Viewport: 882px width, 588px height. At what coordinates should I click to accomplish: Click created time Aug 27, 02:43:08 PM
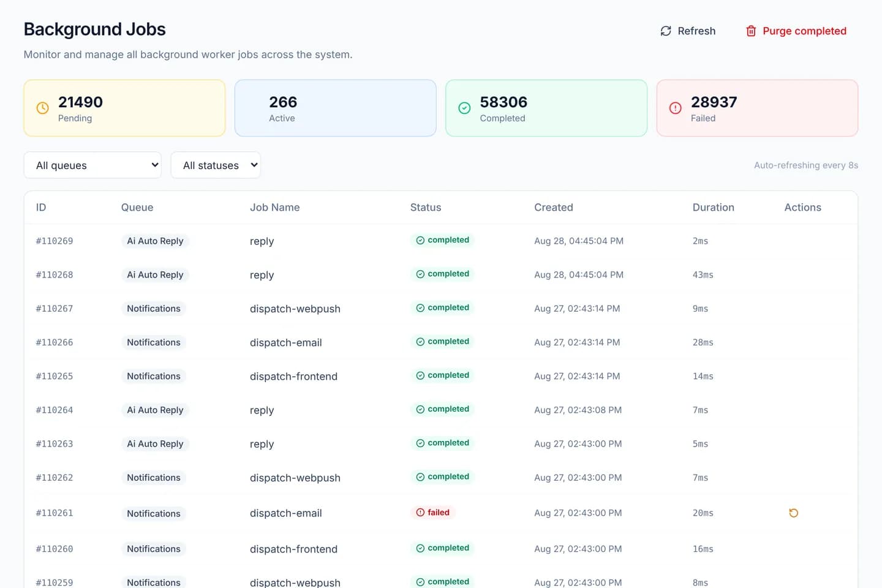click(x=578, y=410)
